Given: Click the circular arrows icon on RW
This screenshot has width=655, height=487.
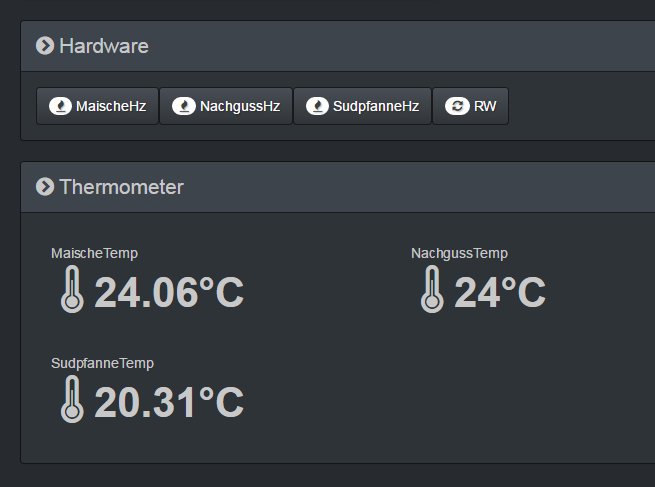Looking at the screenshot, I should tap(457, 106).
